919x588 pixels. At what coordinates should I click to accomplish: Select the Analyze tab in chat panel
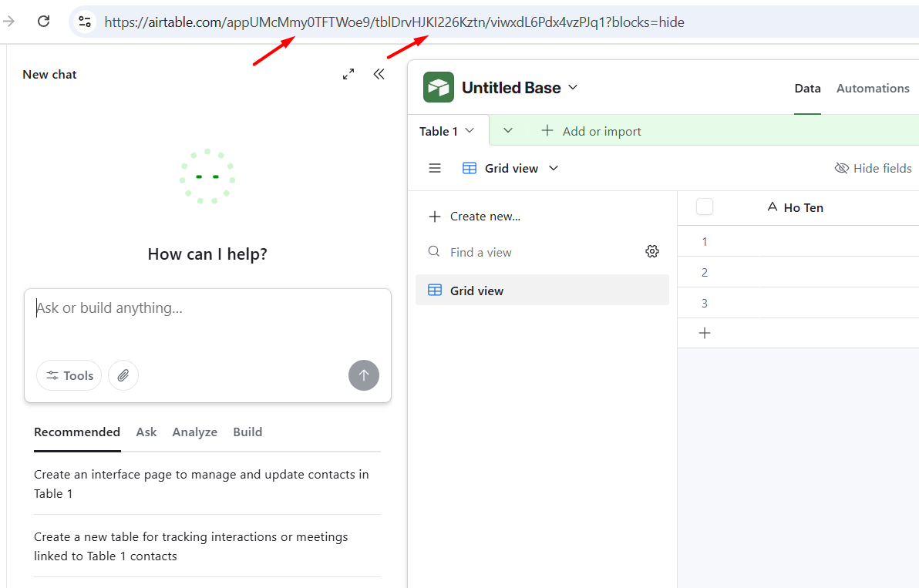[194, 432]
